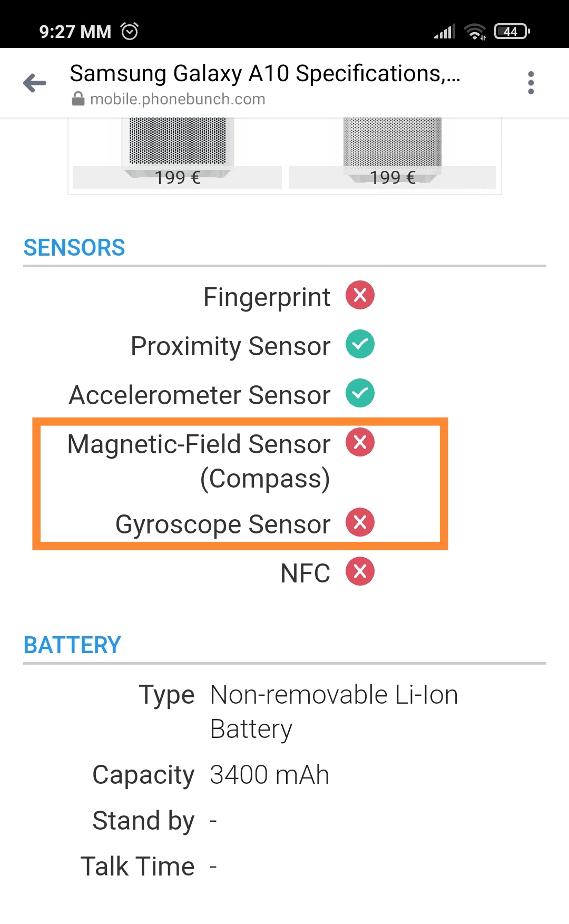Open the three-dot overflow menu

click(x=531, y=83)
